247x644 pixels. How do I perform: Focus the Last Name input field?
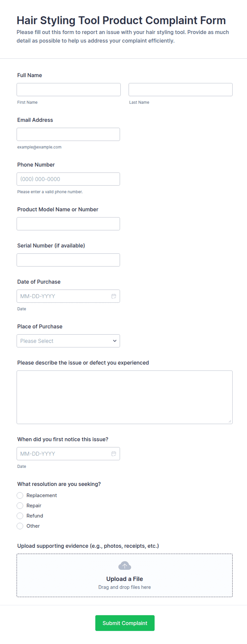click(181, 90)
